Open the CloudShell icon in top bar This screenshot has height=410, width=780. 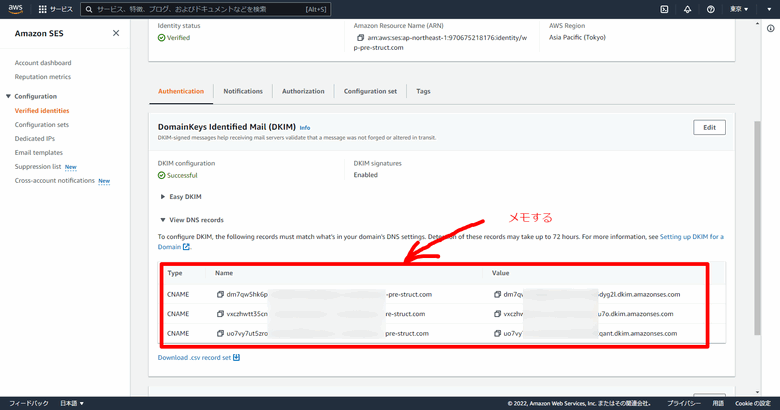click(664, 9)
